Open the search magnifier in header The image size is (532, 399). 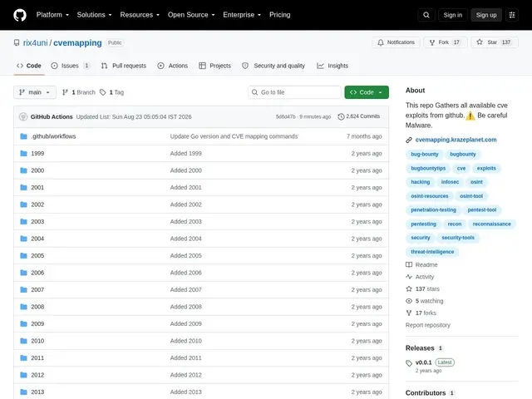426,15
